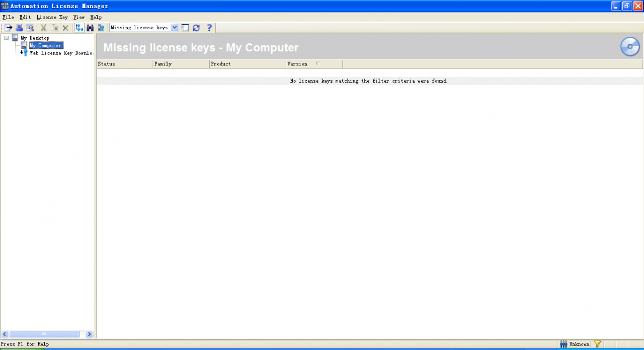Click the transfer license key arrow icon
The height and width of the screenshot is (350, 644).
(x=9, y=28)
